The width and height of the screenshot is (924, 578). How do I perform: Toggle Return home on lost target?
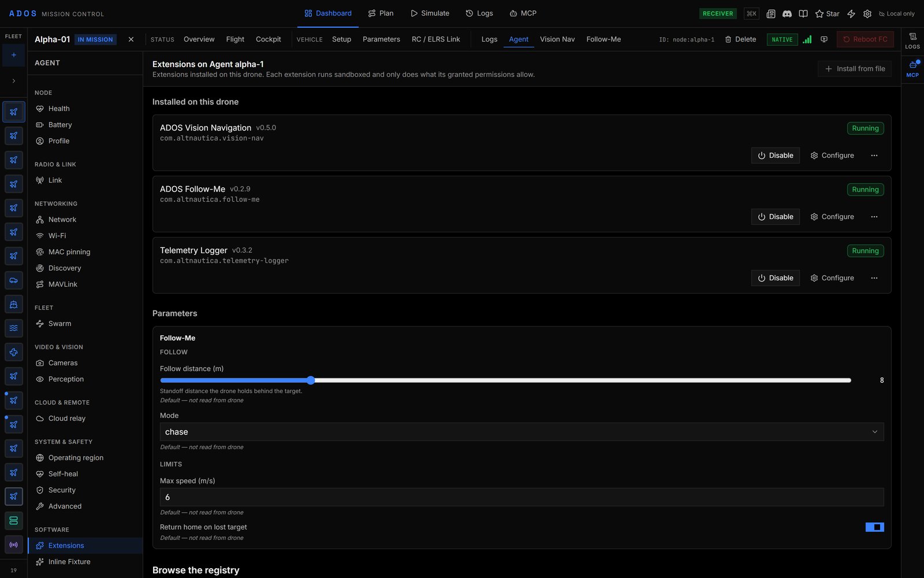[874, 527]
